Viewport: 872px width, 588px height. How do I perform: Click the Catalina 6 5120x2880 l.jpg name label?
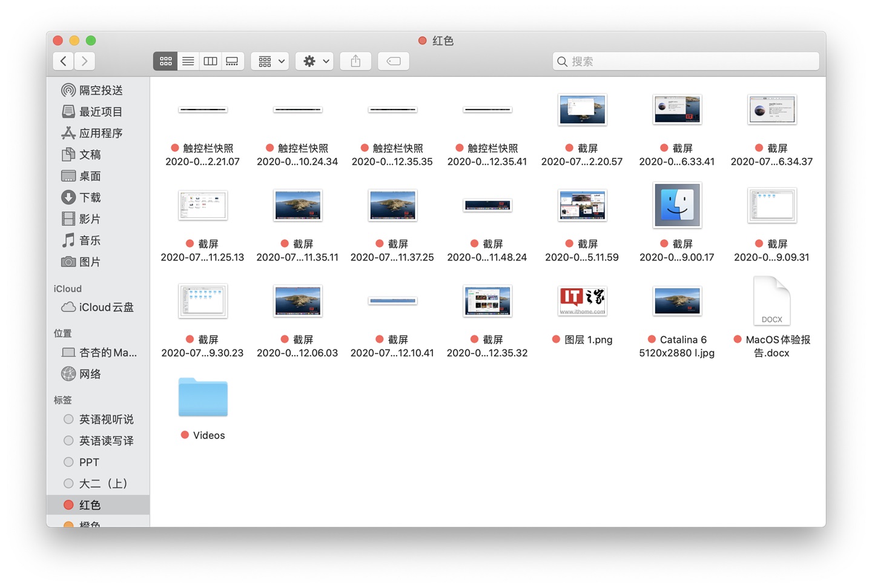677,346
